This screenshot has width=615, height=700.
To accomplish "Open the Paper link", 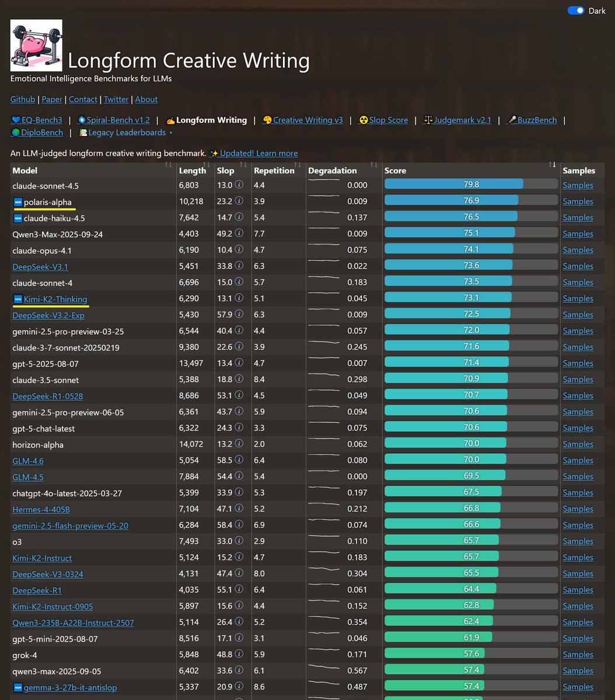I will point(52,99).
